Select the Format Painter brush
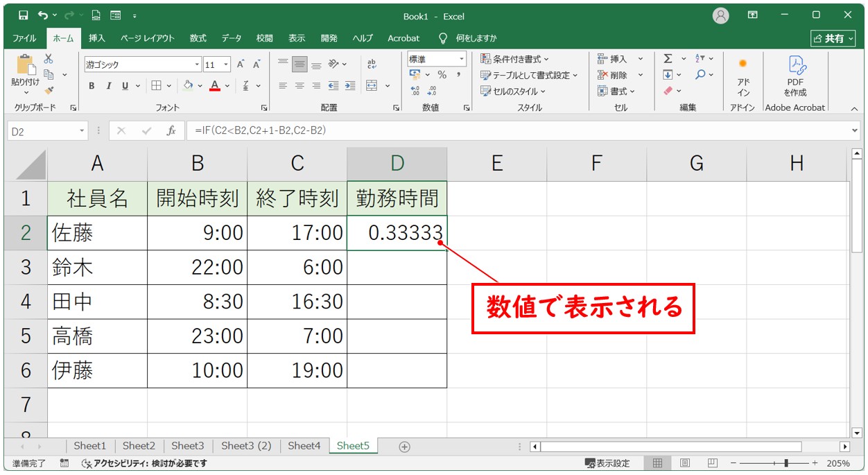The image size is (868, 475). 49,89
